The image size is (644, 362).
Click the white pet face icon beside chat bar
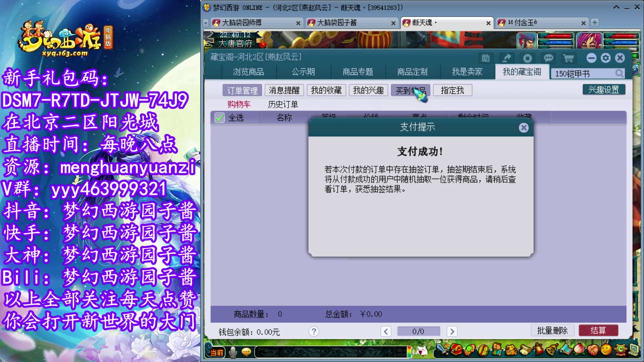pos(422,351)
